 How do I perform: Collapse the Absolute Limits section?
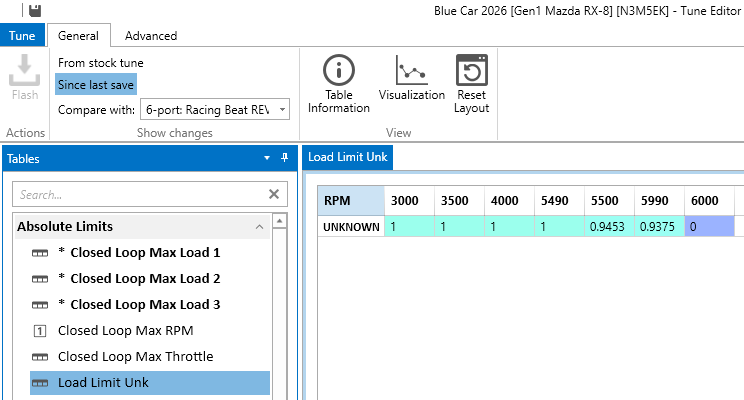click(260, 227)
